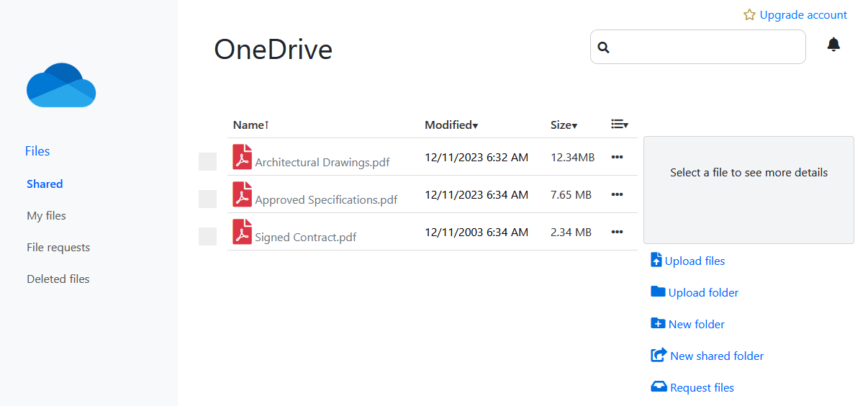Viewport: 868px width, 406px height.
Task: Click the Upload files link
Action: 695,261
